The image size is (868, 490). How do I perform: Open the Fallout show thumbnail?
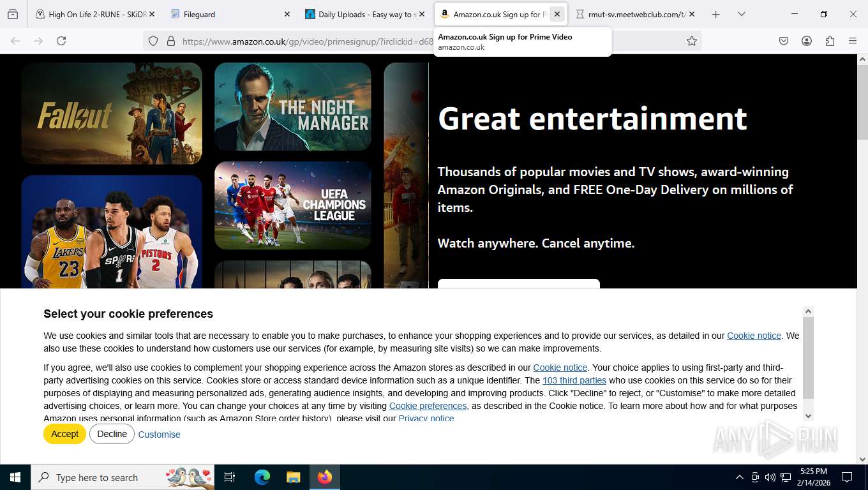(x=112, y=113)
